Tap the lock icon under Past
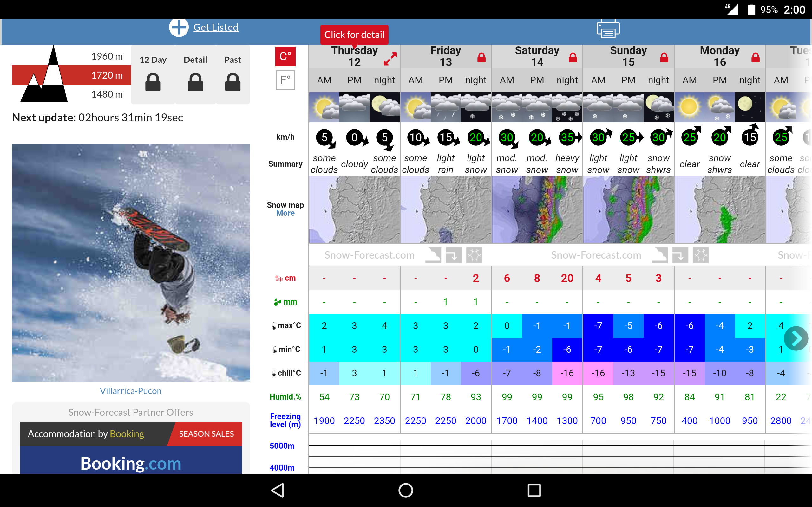The image size is (812, 507). tap(232, 82)
